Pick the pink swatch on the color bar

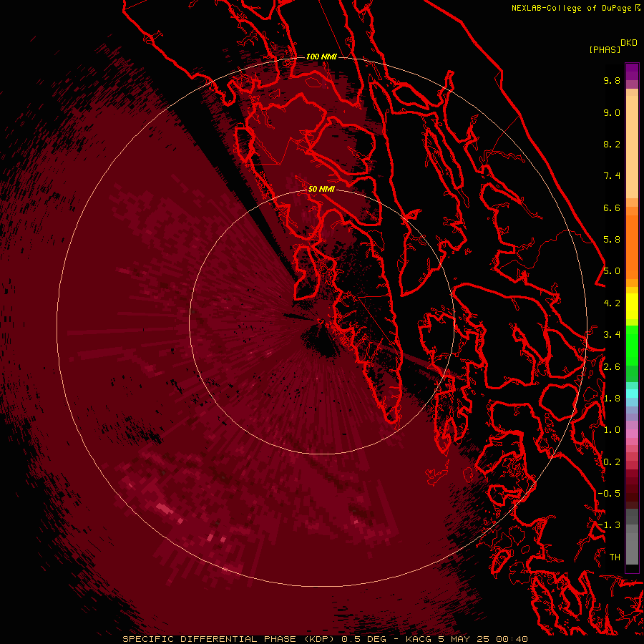point(632,434)
